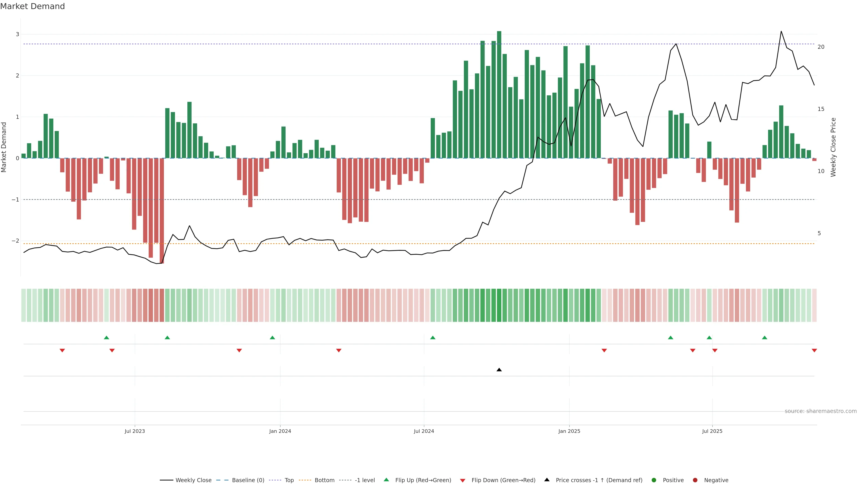Image resolution: width=868 pixels, height=488 pixels.
Task: Click the Jan 2025 x-axis label
Action: [569, 431]
